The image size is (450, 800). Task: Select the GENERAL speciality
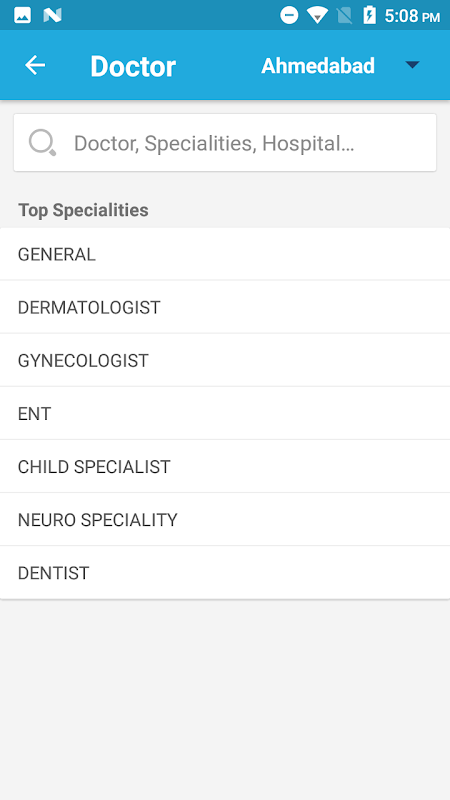(225, 254)
